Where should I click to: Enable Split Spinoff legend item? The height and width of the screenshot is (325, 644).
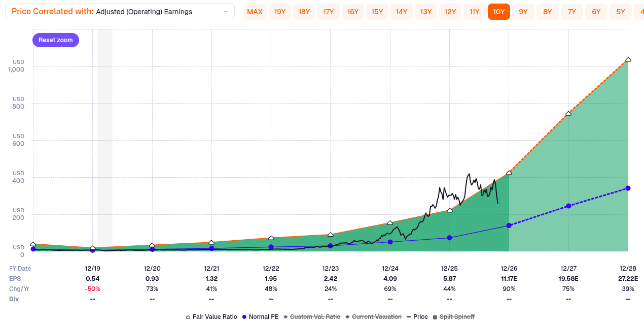[x=453, y=317]
